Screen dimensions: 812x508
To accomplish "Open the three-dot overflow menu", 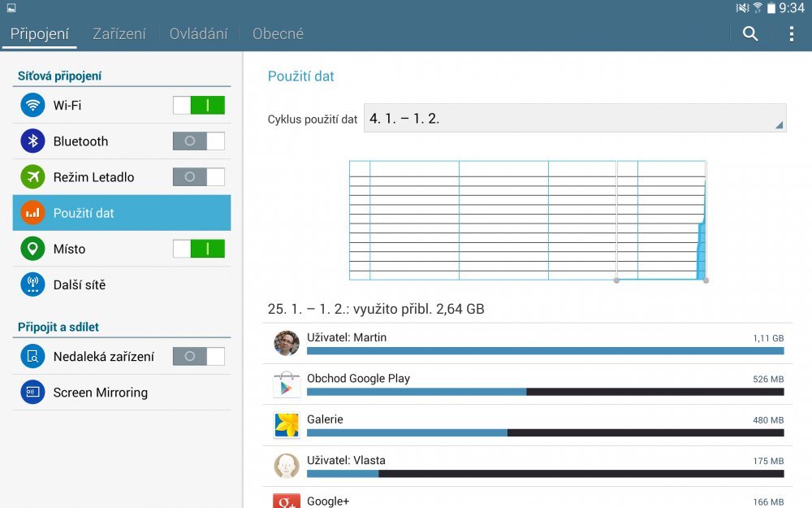I will click(792, 33).
